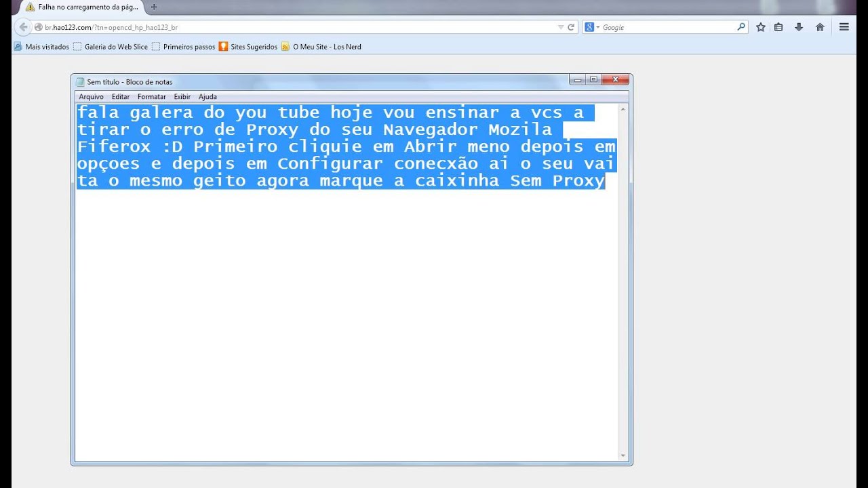Bookmark this page with the star icon
This screenshot has height=488, width=868.
pos(761,27)
